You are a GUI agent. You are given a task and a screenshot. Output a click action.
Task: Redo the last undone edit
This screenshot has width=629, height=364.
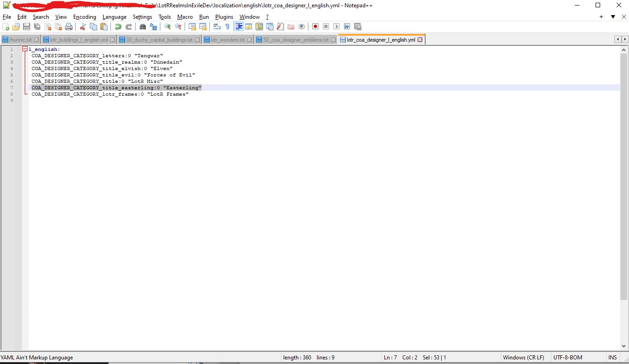pyautogui.click(x=128, y=27)
